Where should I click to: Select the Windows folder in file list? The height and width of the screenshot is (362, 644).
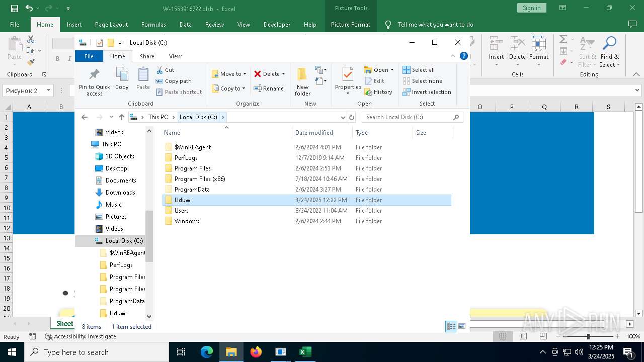coord(307,221)
